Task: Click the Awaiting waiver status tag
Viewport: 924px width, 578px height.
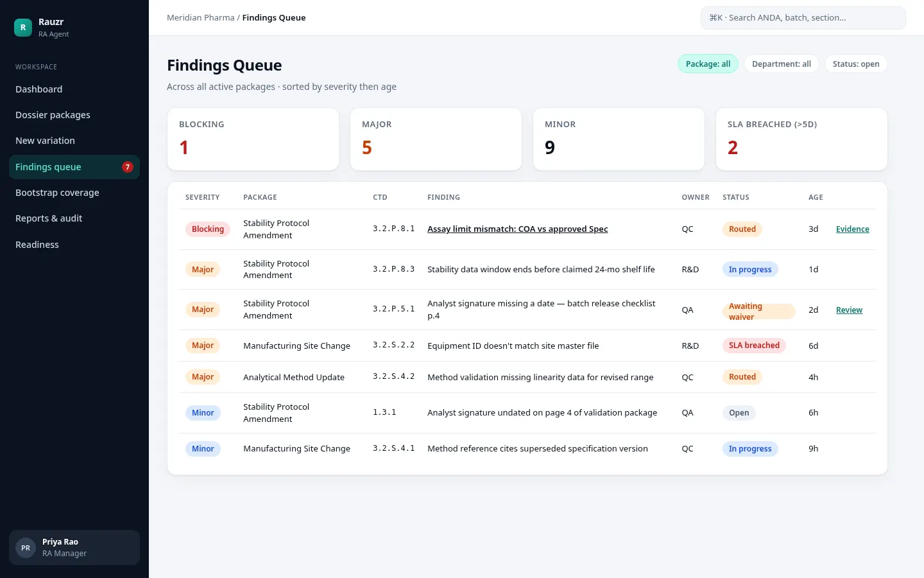Action: click(759, 311)
